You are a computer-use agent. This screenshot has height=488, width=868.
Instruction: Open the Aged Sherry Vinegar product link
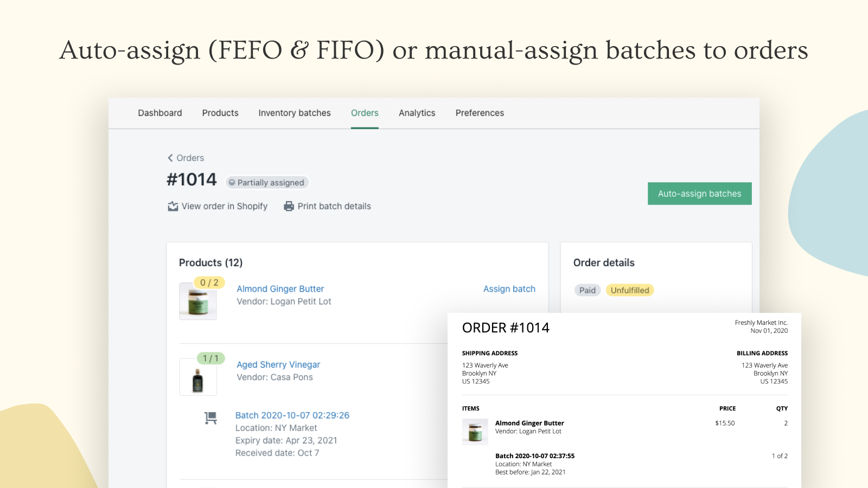click(x=278, y=365)
